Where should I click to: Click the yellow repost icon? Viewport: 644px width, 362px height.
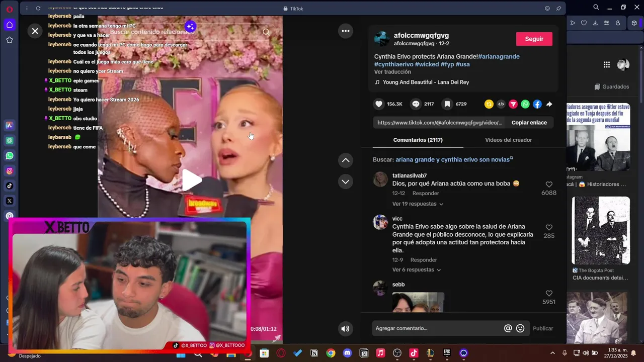click(x=489, y=104)
